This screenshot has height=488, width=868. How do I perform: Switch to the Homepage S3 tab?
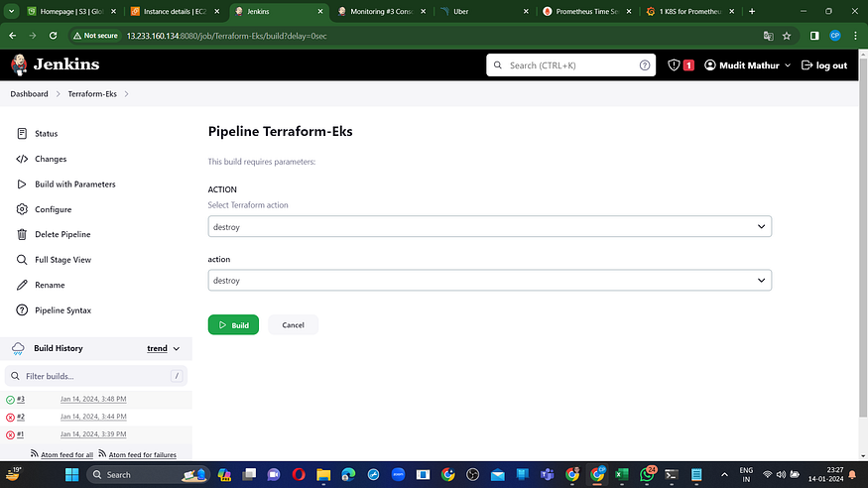[72, 11]
